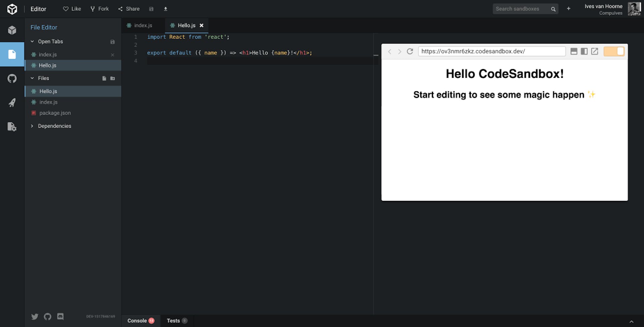The width and height of the screenshot is (644, 327).
Task: Create a new sandbox with the plus icon
Action: tap(569, 9)
